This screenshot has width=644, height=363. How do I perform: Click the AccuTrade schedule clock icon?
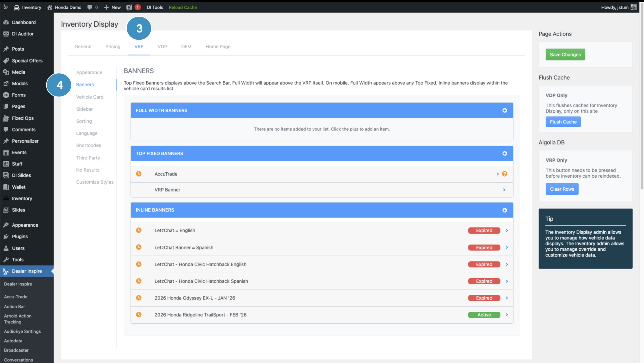pyautogui.click(x=139, y=174)
